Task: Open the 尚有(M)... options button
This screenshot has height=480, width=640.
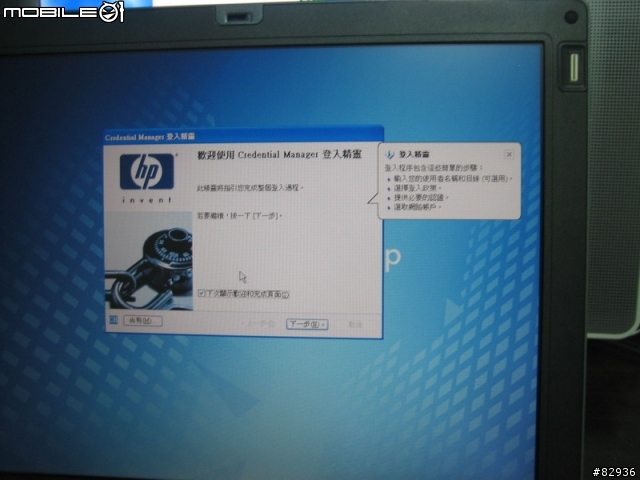Action: (x=142, y=321)
